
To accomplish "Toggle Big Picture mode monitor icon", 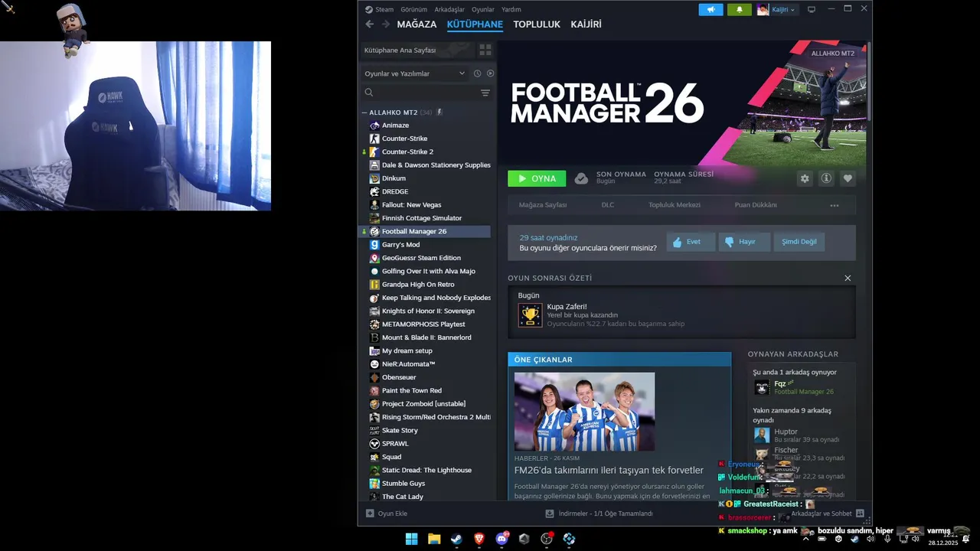I will (x=812, y=9).
